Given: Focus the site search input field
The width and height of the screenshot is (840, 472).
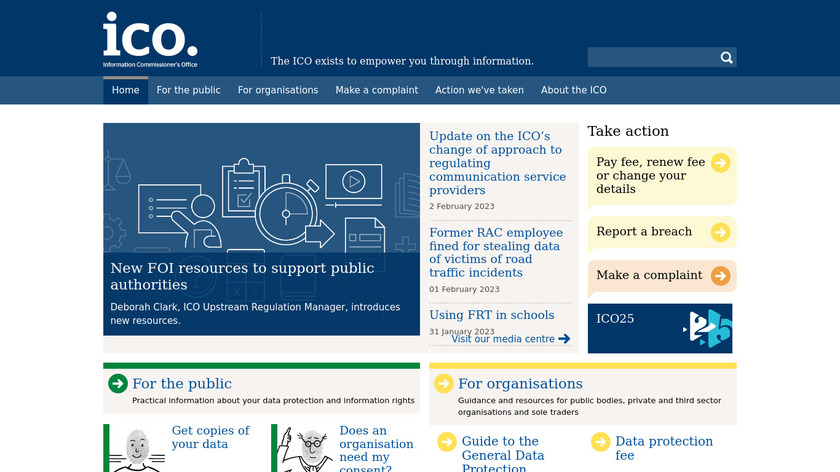Looking at the screenshot, I should coord(654,57).
